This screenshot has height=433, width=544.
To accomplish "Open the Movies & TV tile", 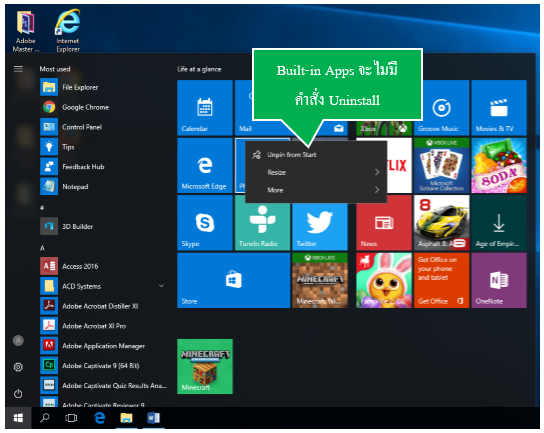I will (x=499, y=108).
